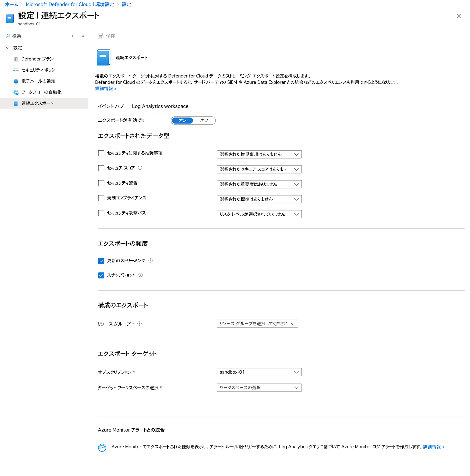Open 詳細情報 link in Azure Monitor section
Viewport: 470px width, 476px height.
pos(434,447)
